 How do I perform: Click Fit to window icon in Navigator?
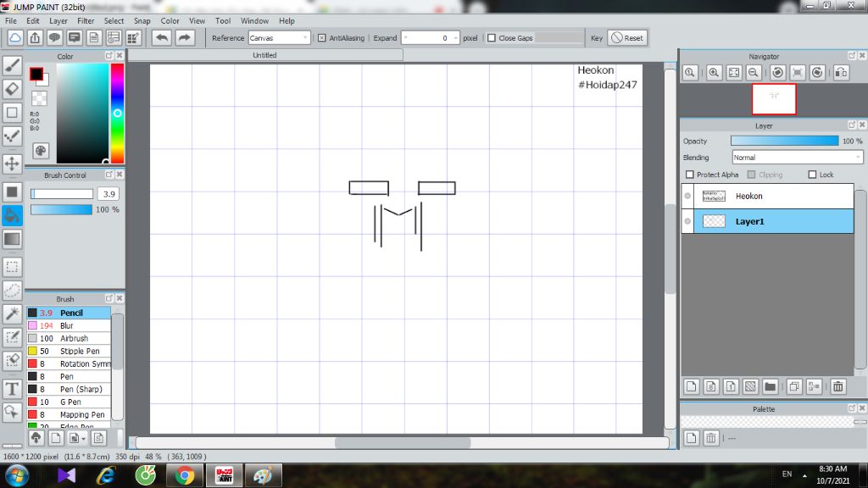point(734,73)
